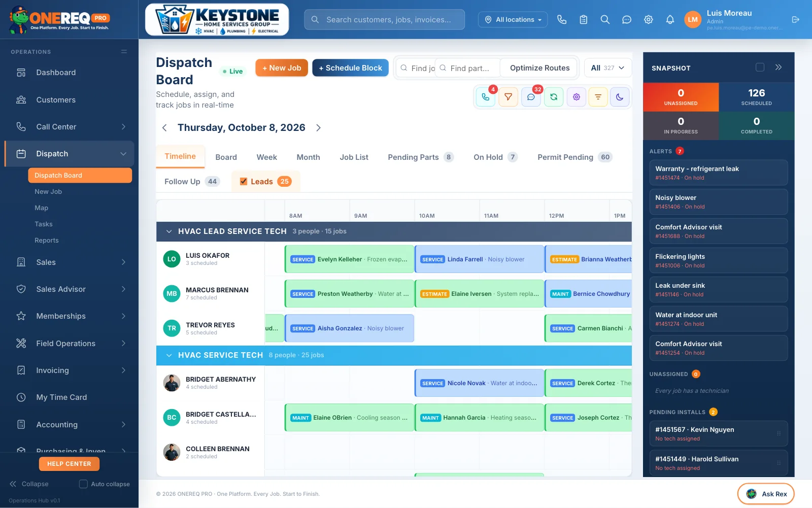This screenshot has width=812, height=508.
Task: Click the search customers input field
Action: point(385,19)
